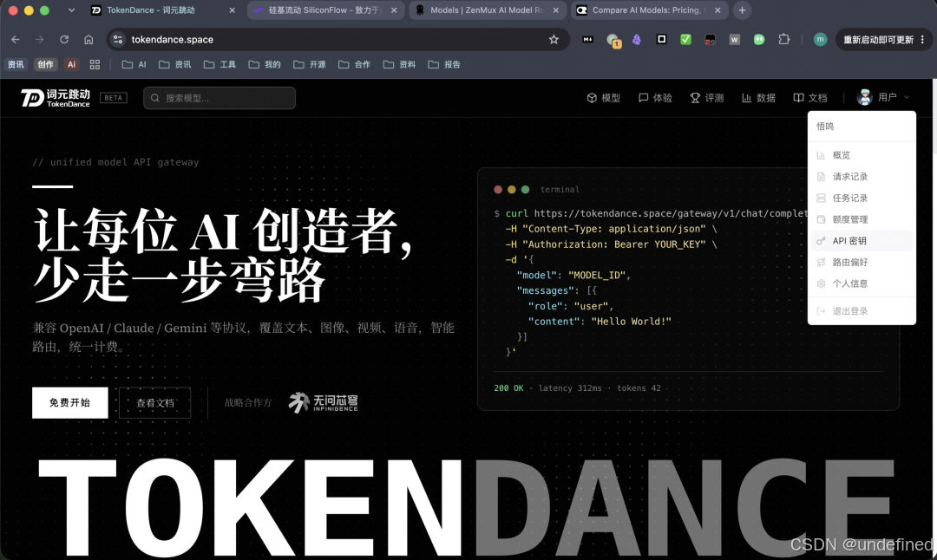Open the 创作 bookmark chip
937x560 pixels.
coord(45,64)
